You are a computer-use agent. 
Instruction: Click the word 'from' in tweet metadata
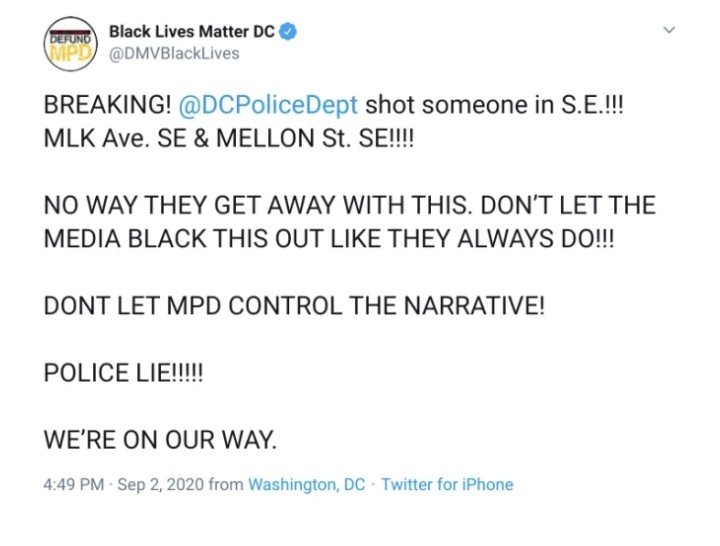tap(226, 484)
